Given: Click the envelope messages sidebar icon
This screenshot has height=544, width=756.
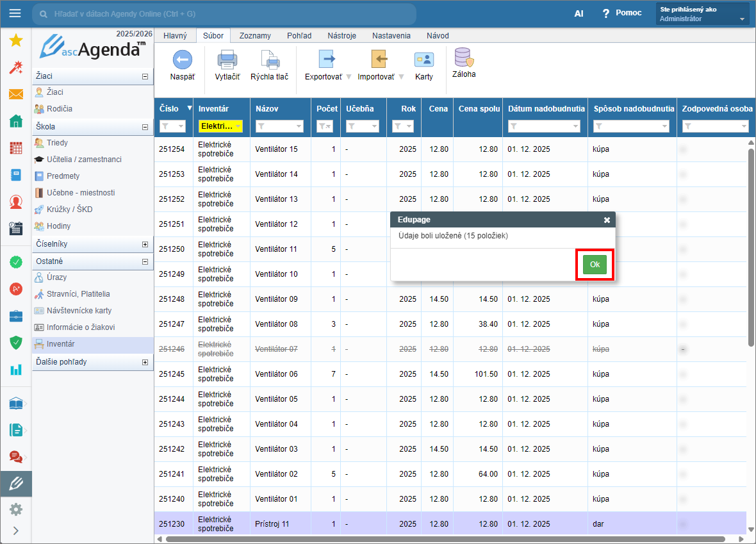Looking at the screenshot, I should point(16,95).
